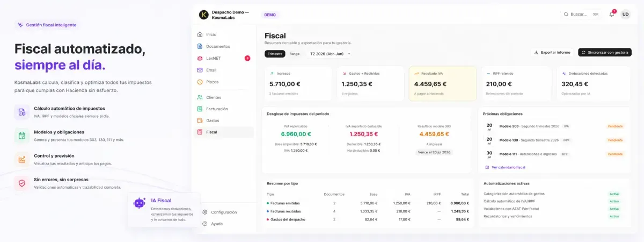Click the 6.960,00 € IVA repercutido value
644x242 pixels.
[296, 134]
